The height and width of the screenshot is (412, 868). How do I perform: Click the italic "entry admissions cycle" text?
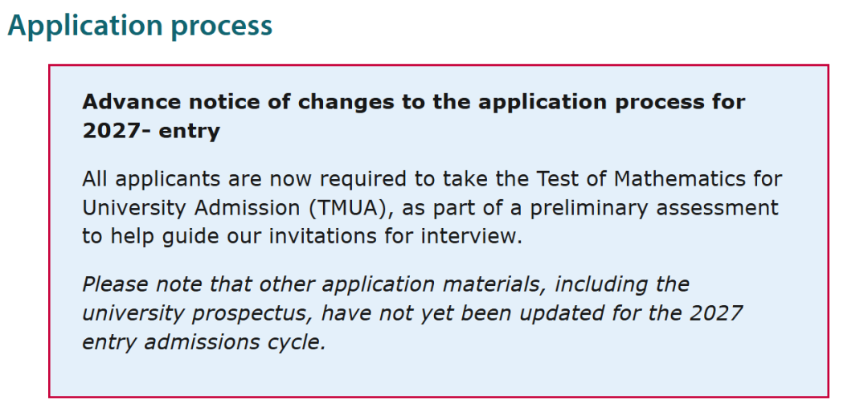tap(204, 342)
